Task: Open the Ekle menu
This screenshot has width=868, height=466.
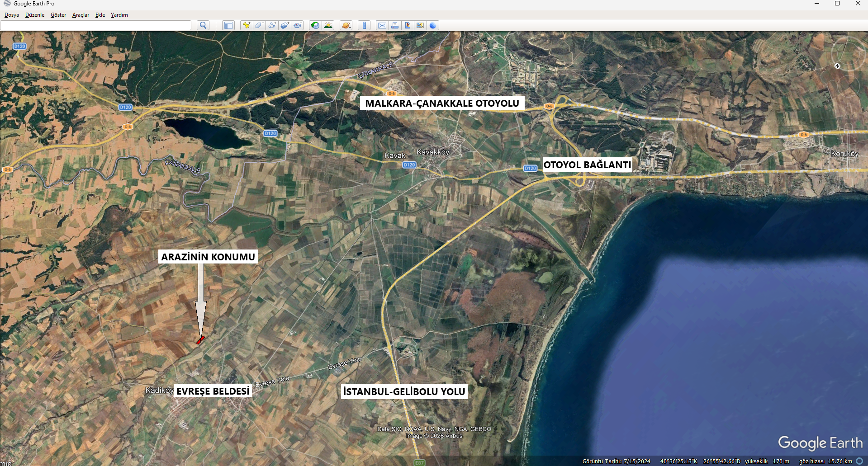Action: [100, 15]
